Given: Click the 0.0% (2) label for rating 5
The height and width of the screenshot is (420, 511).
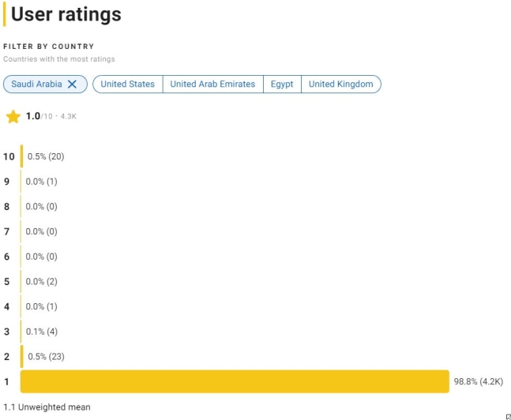Looking at the screenshot, I should coord(41,282).
